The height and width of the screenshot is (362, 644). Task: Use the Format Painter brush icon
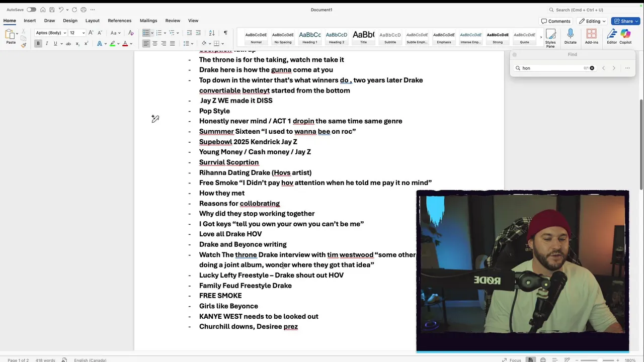[24, 45]
